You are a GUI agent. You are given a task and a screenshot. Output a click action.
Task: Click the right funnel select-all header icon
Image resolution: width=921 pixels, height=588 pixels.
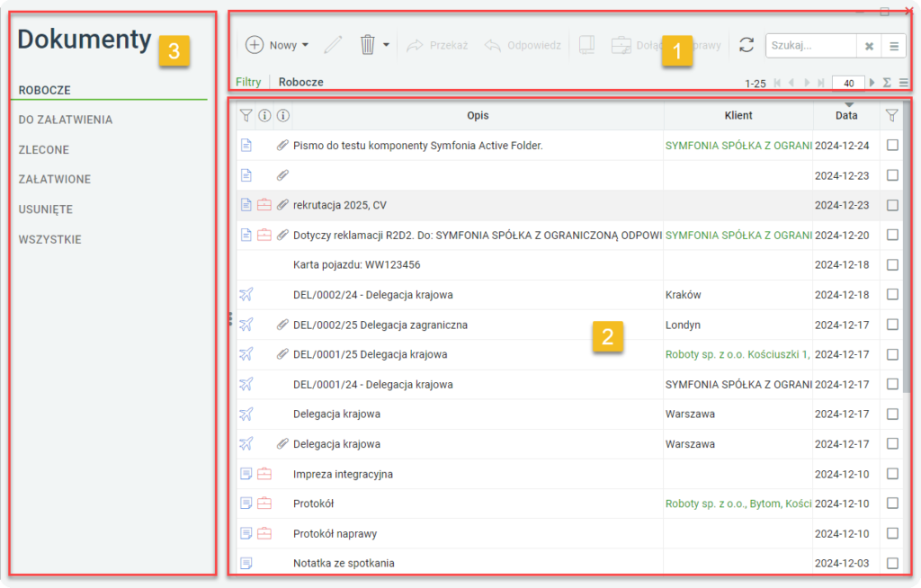[x=891, y=116]
